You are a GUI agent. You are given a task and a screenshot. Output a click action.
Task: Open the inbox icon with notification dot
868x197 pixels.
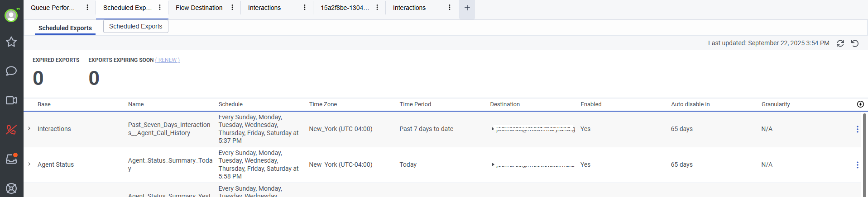coord(11,159)
